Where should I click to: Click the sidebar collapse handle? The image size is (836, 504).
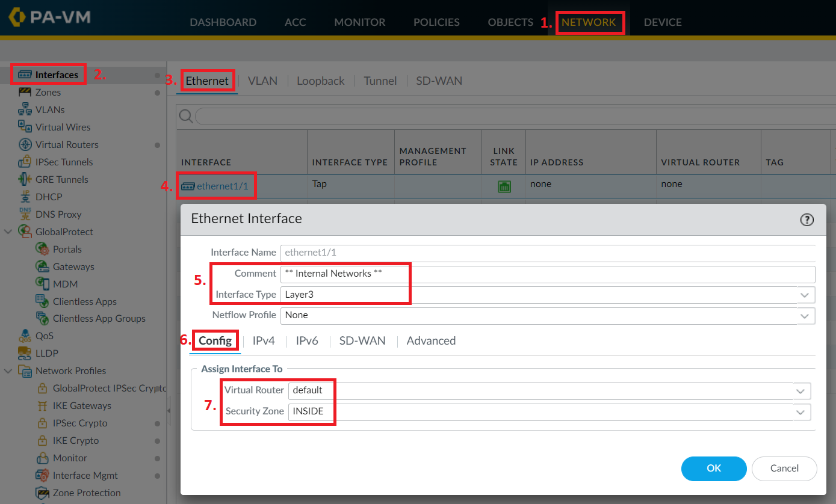169,410
